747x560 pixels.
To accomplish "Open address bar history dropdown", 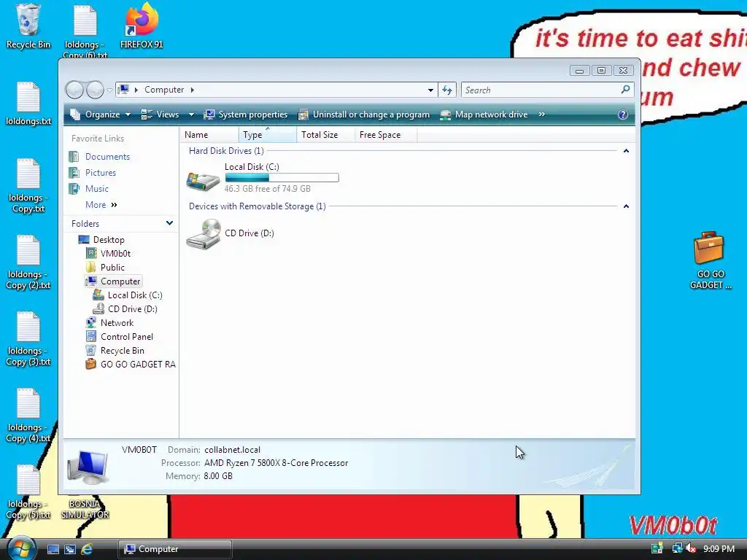I will click(430, 90).
